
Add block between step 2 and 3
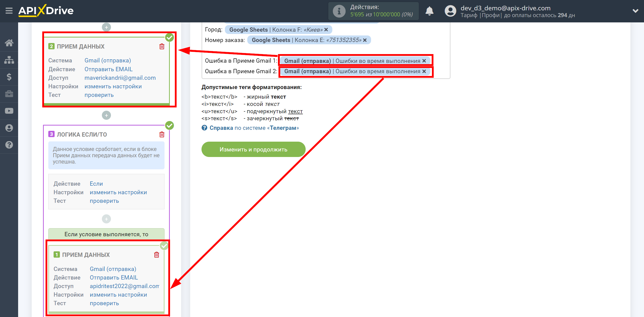pyautogui.click(x=106, y=115)
